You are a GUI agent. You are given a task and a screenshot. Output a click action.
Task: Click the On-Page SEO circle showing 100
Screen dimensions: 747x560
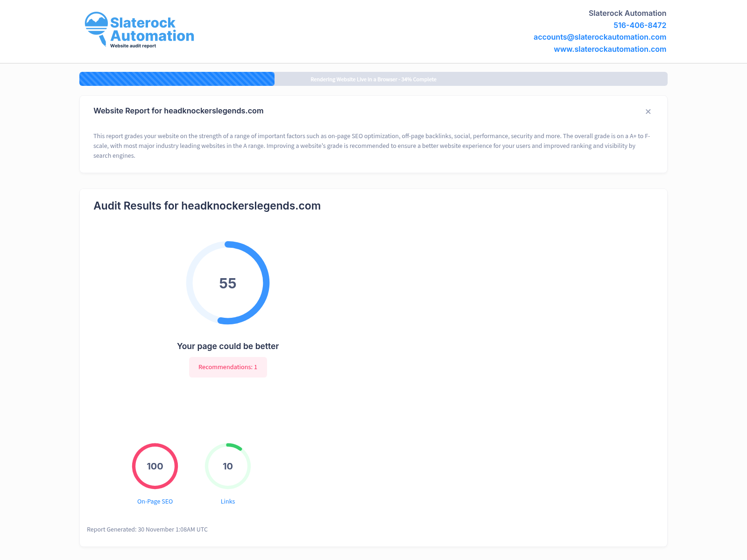[155, 466]
